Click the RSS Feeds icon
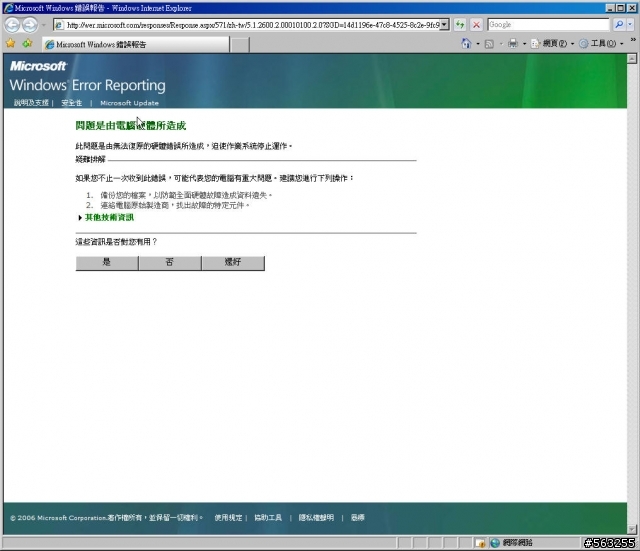Viewport: 640px width, 551px height. coord(489,44)
